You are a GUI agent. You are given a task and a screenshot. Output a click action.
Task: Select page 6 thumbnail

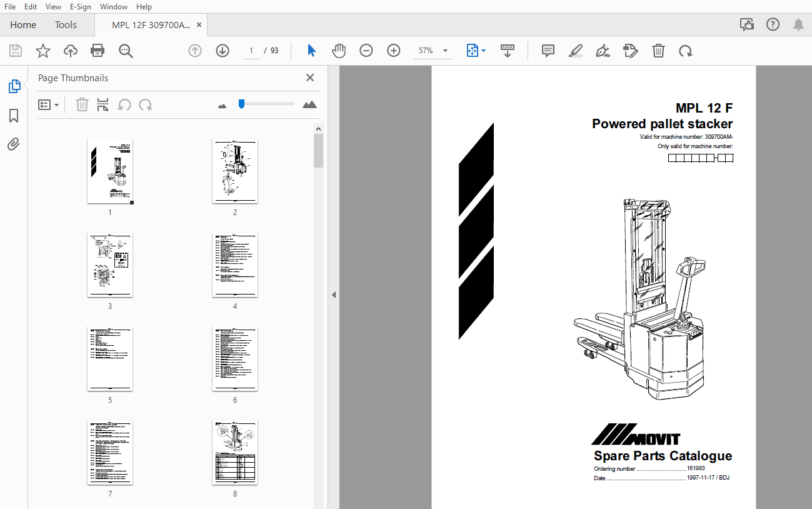[235, 359]
